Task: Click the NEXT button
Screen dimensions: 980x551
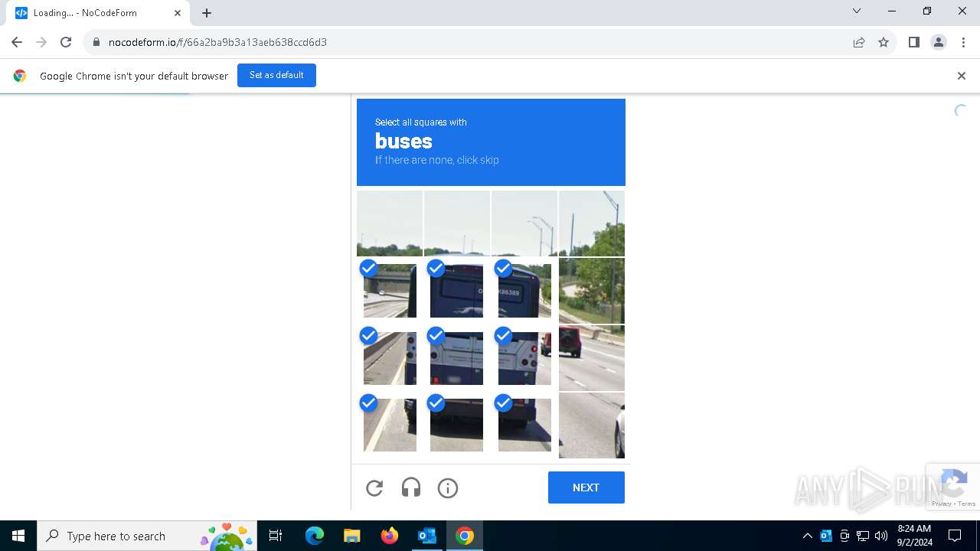Action: tap(586, 487)
